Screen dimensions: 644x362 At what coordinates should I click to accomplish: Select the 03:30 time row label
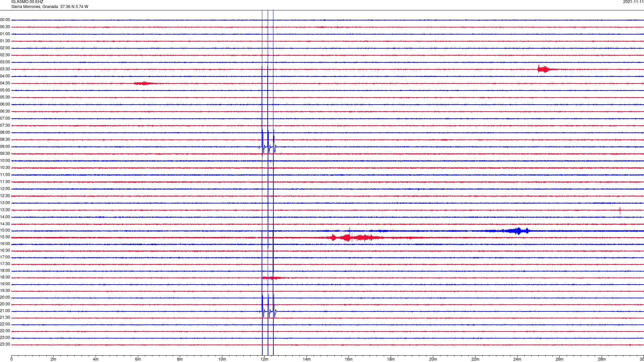(x=5, y=69)
